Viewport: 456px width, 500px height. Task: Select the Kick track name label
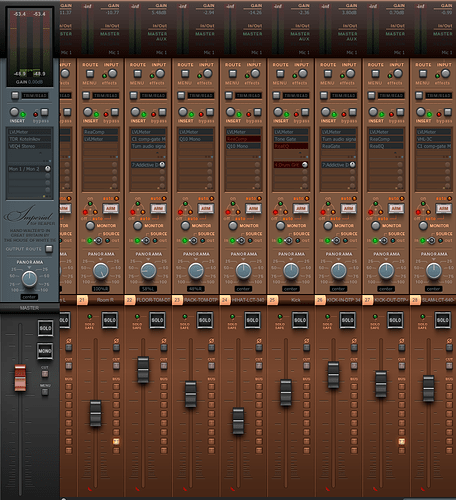tap(296, 300)
